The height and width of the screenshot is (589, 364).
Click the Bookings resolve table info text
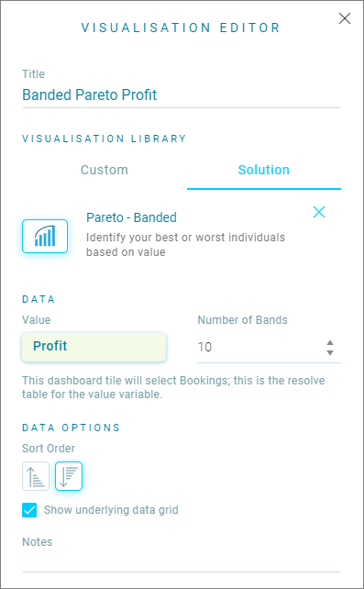pos(173,387)
